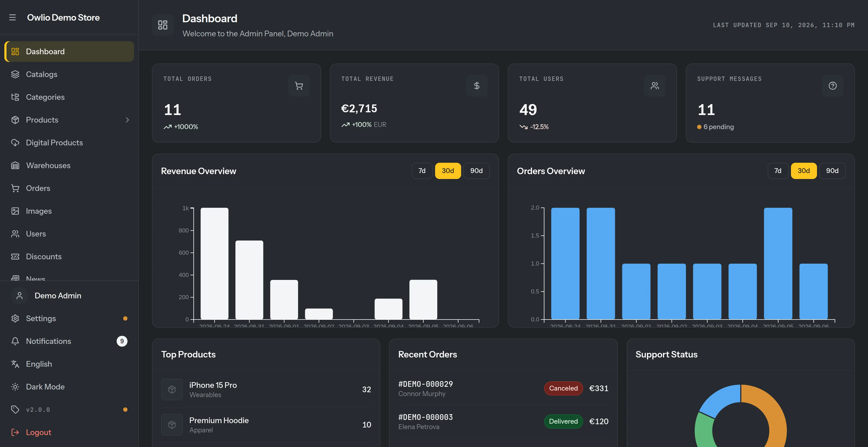Click the Digital Products cloud icon
The width and height of the screenshot is (868, 447).
(x=15, y=143)
